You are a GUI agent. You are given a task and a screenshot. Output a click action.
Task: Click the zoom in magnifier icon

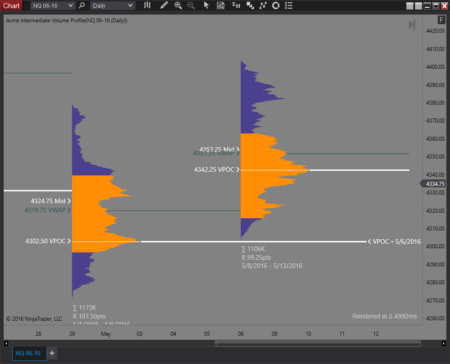click(178, 5)
